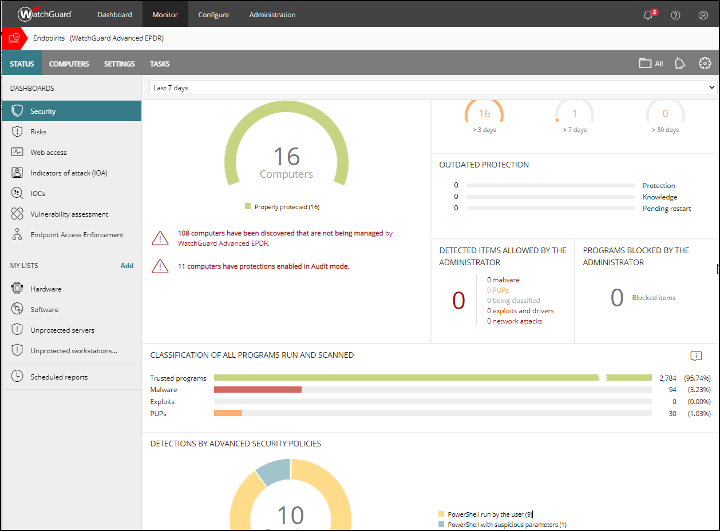Viewport: 720px width, 532px height.
Task: Click the help question mark icon
Action: tap(676, 15)
